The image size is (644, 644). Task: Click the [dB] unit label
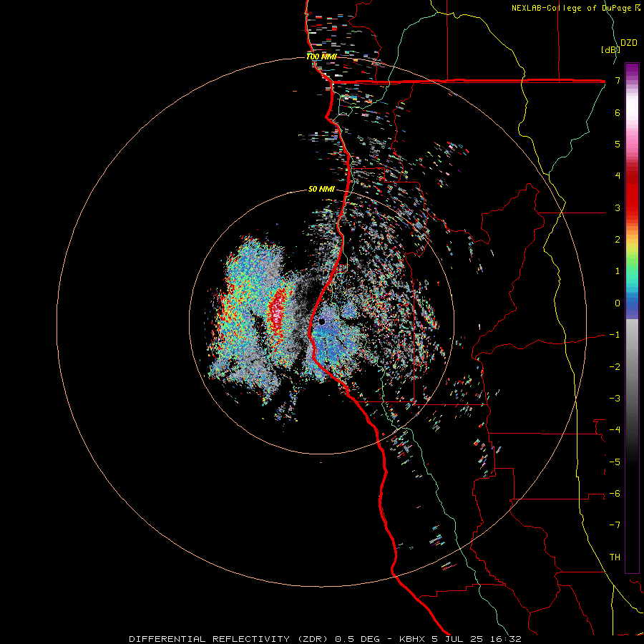(x=610, y=49)
